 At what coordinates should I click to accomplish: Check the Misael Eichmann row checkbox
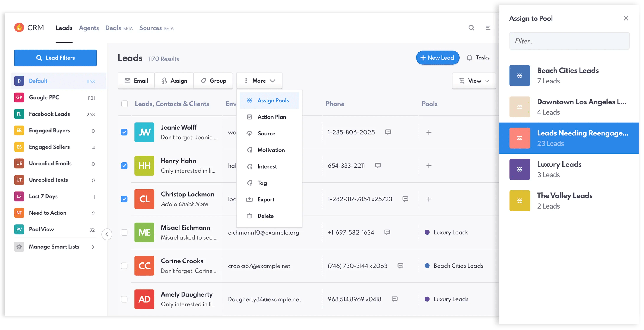pos(124,233)
